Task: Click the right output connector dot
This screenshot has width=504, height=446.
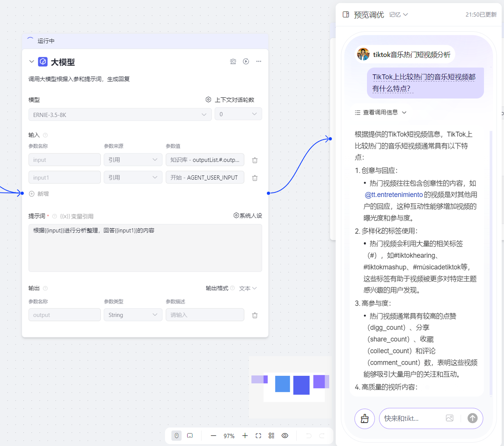Action: point(268,193)
